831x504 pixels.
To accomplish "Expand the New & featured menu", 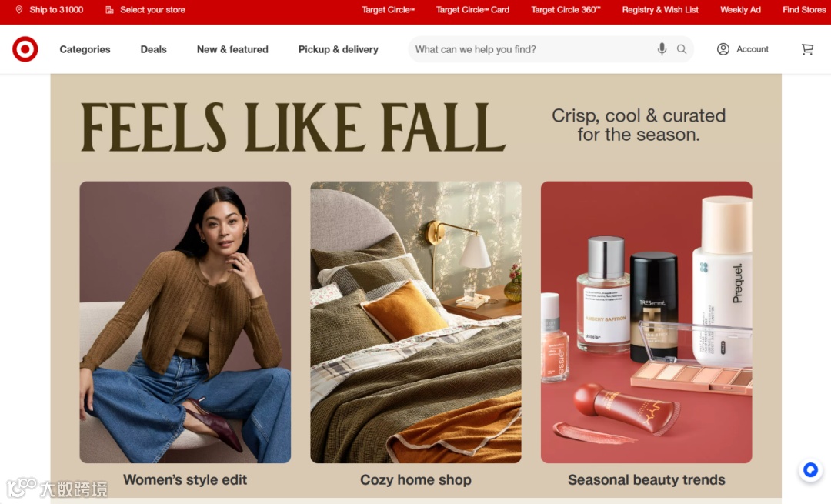I will coord(232,49).
